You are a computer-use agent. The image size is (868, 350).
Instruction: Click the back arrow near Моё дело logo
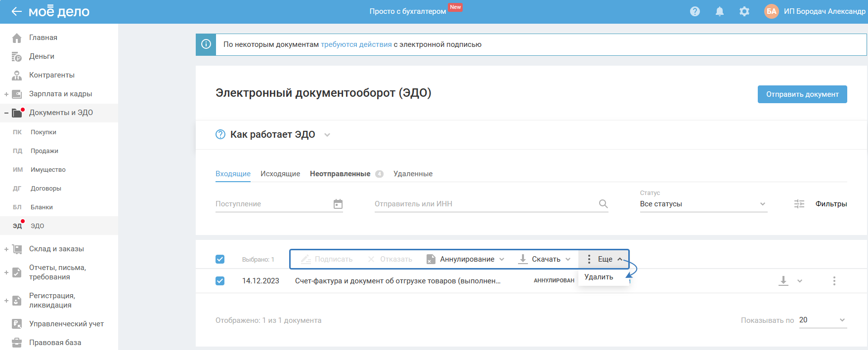coord(17,11)
